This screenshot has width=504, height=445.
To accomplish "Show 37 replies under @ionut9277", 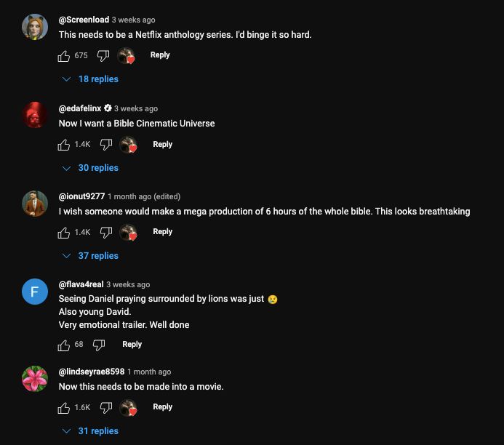I will tap(91, 256).
